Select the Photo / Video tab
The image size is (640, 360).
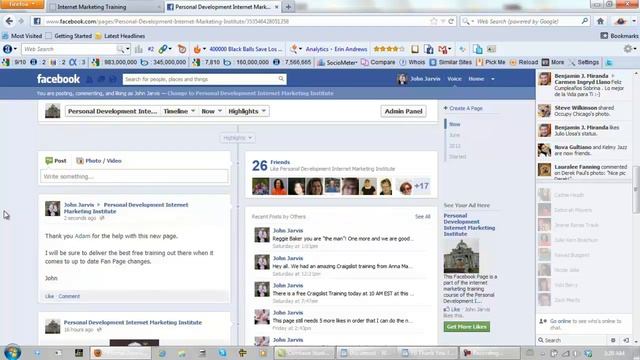click(99, 161)
